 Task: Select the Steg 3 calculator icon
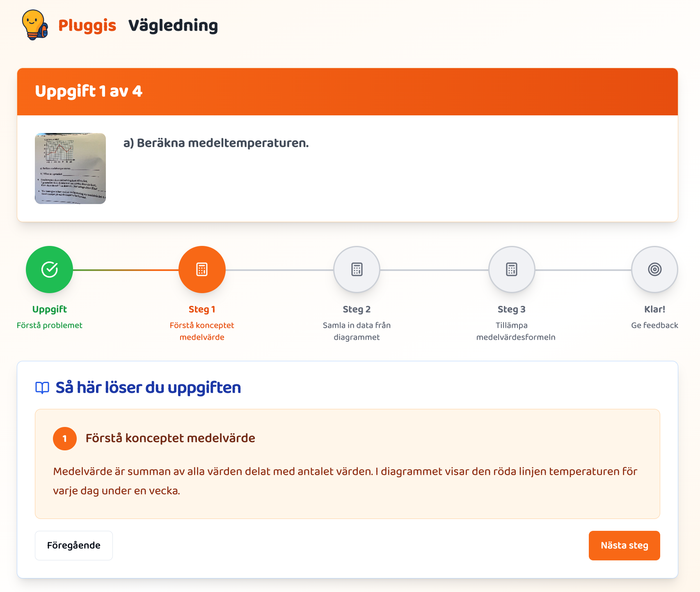[511, 269]
